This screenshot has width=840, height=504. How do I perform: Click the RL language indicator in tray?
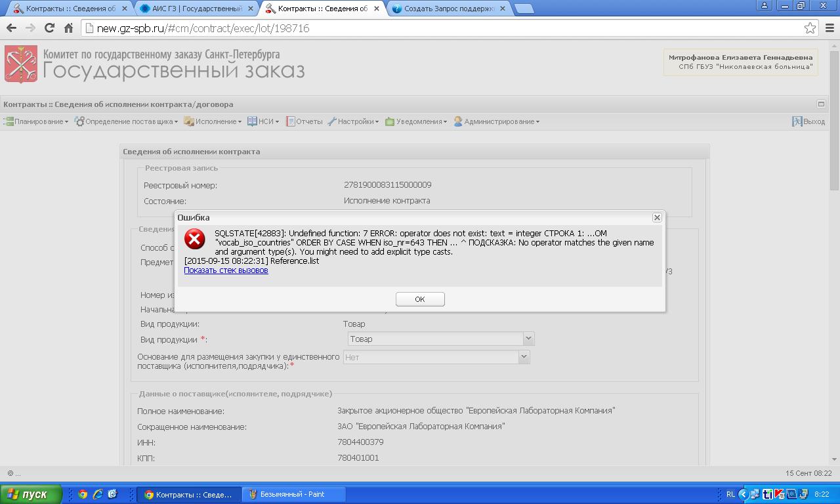(731, 494)
